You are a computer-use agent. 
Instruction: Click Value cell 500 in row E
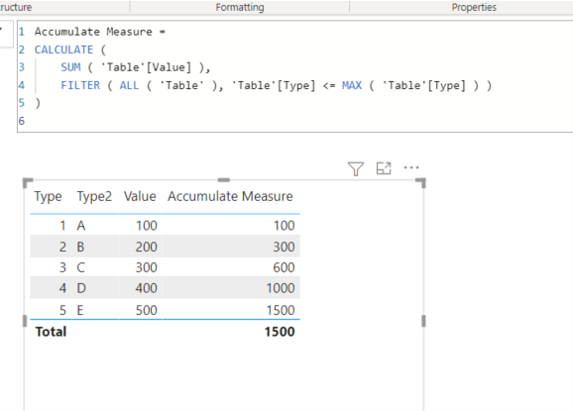(x=147, y=311)
